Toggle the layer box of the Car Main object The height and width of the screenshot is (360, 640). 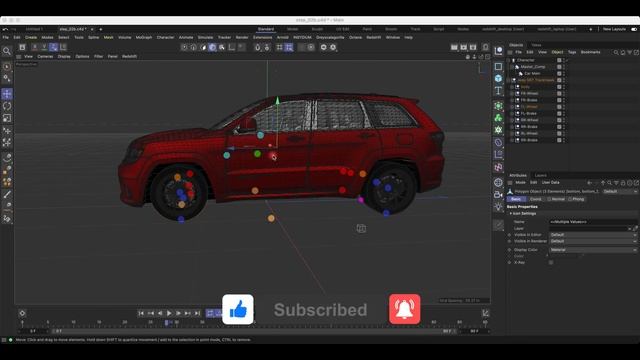(559, 73)
